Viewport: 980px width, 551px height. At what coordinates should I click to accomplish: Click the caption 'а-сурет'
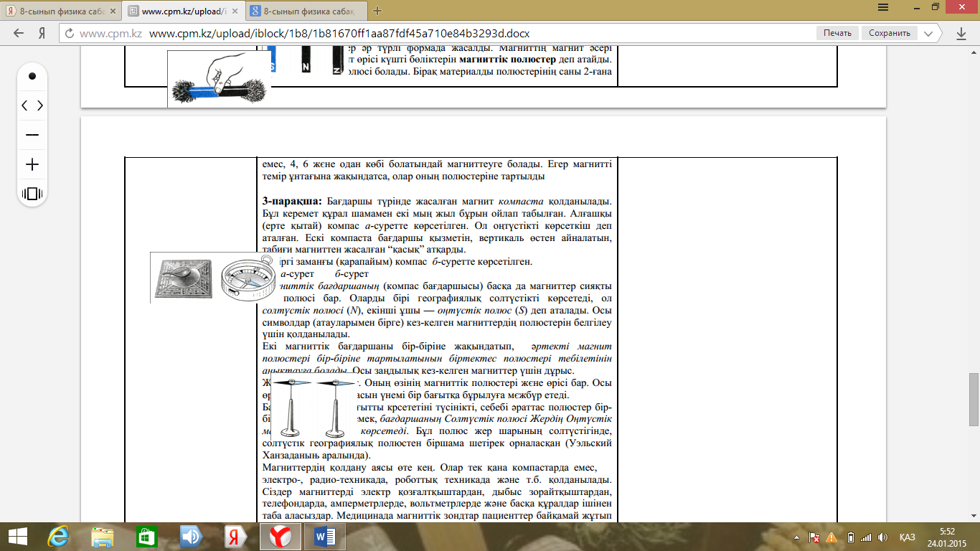tap(296, 274)
